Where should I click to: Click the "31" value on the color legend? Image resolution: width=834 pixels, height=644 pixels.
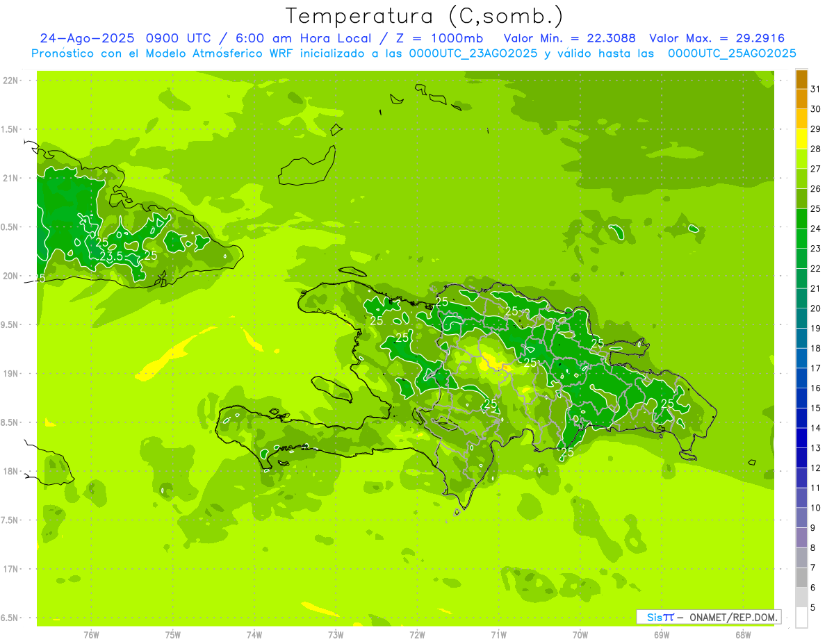816,89
